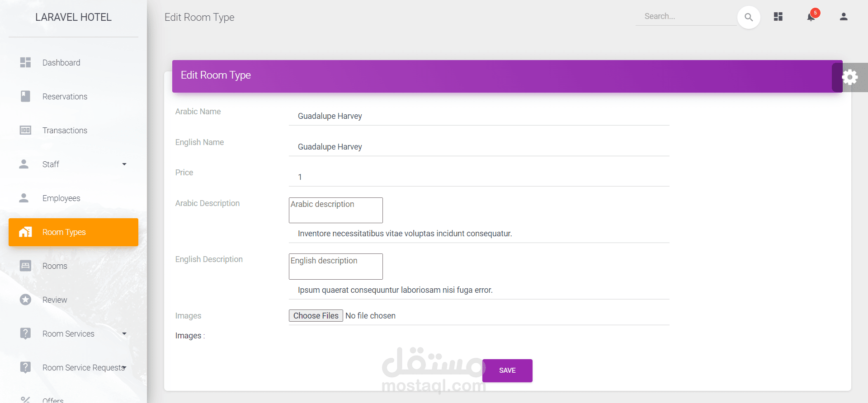
Task: Expand the Room Services submenu arrow
Action: click(x=124, y=333)
